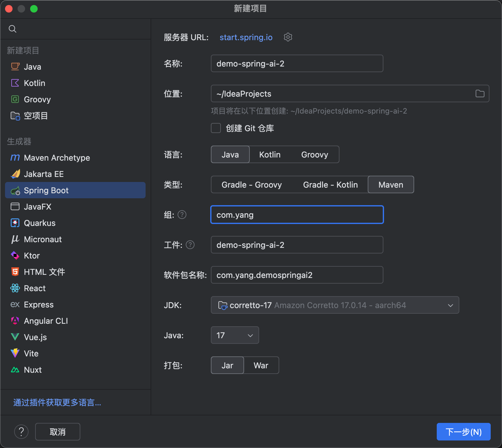Click the Groovy icon in the sidebar
The width and height of the screenshot is (502, 448).
[15, 99]
